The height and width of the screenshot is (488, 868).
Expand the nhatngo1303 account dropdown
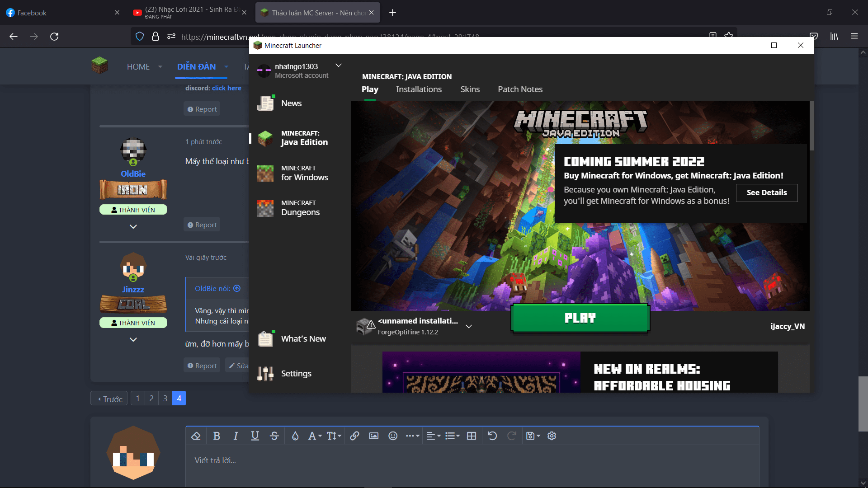tap(338, 66)
